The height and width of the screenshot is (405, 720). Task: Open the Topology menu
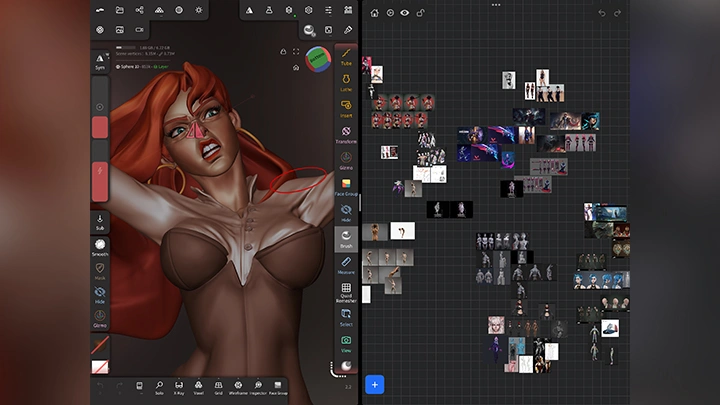[159, 10]
